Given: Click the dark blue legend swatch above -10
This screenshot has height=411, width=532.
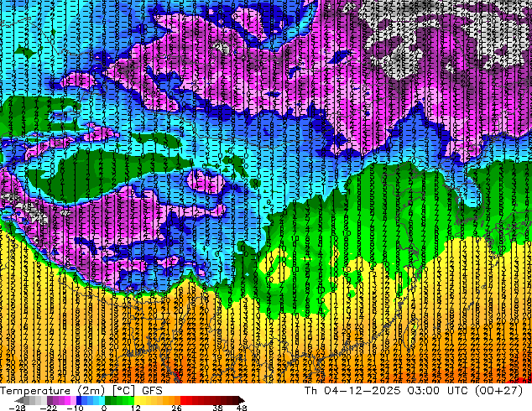Looking at the screenshot, I should (79, 400).
